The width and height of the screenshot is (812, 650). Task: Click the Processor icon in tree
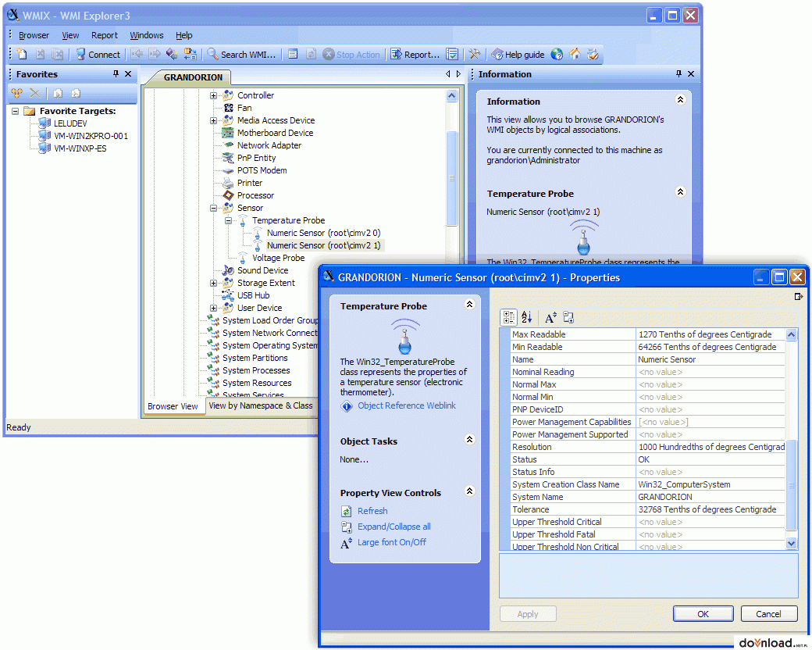click(x=228, y=195)
